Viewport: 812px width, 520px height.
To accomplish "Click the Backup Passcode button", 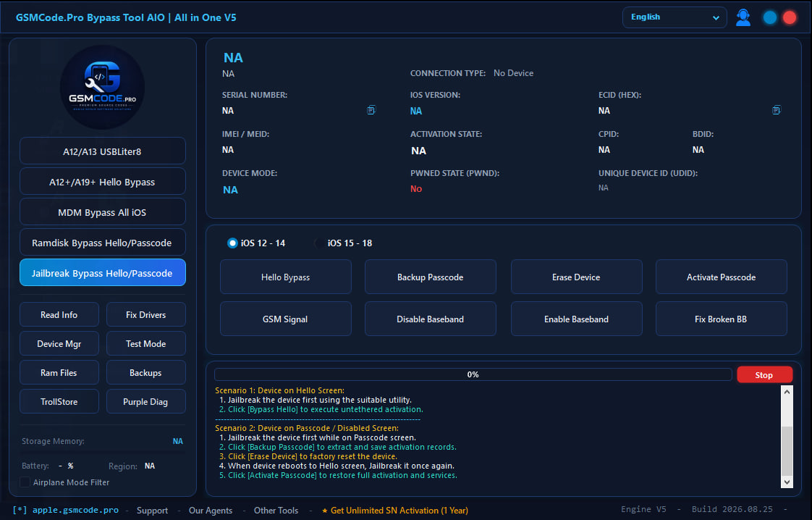I will coord(431,277).
